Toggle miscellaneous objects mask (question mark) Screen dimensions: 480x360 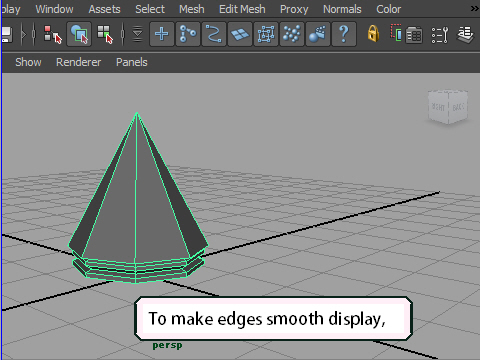click(344, 34)
